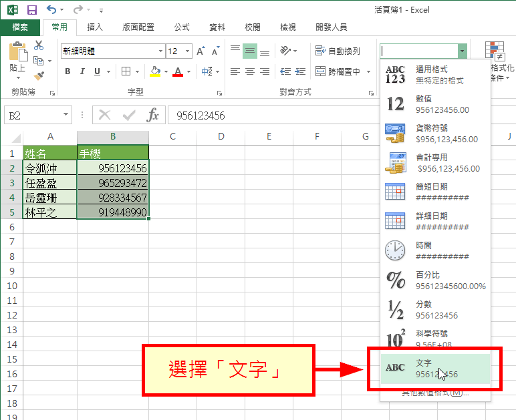Viewport: 516px width, 420px height.
Task: Click the Center horizontally icon
Action: [x=250, y=71]
